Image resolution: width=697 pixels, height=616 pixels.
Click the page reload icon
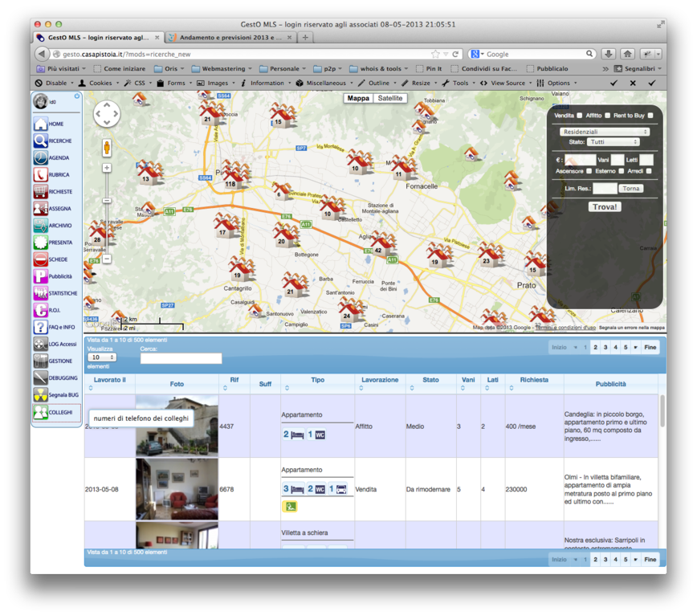(455, 54)
